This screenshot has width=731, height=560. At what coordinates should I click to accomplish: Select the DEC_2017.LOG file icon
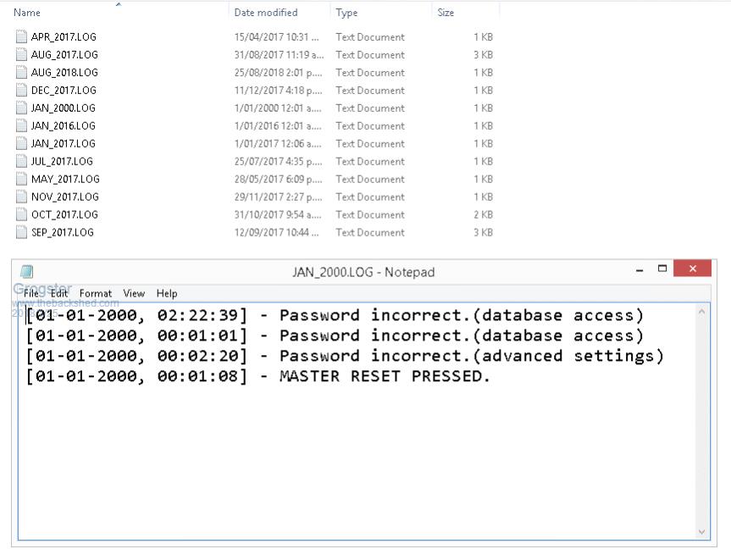(x=22, y=91)
